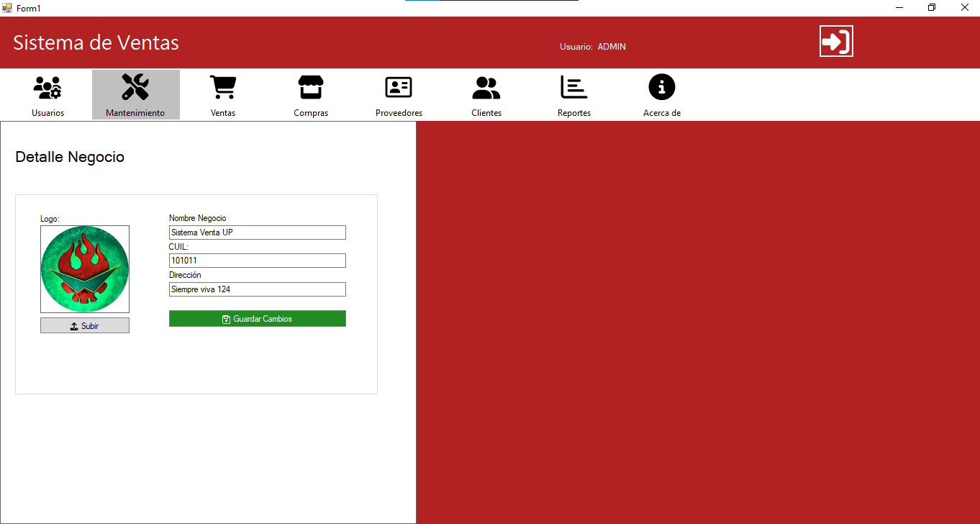This screenshot has height=524, width=980.
Task: Select the Mantenimiento tools icon
Action: [135, 88]
